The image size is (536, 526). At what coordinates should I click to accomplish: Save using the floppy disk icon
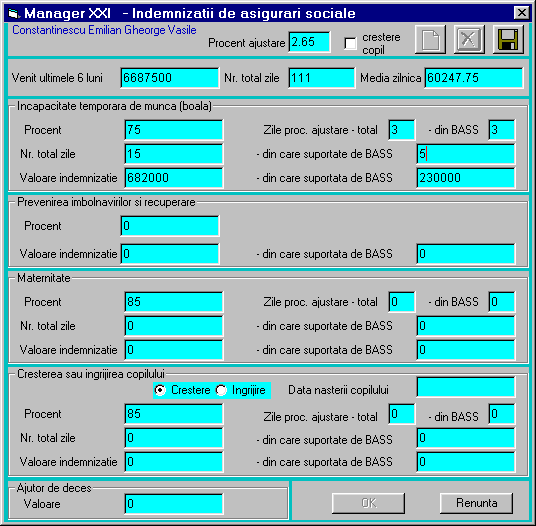[508, 40]
